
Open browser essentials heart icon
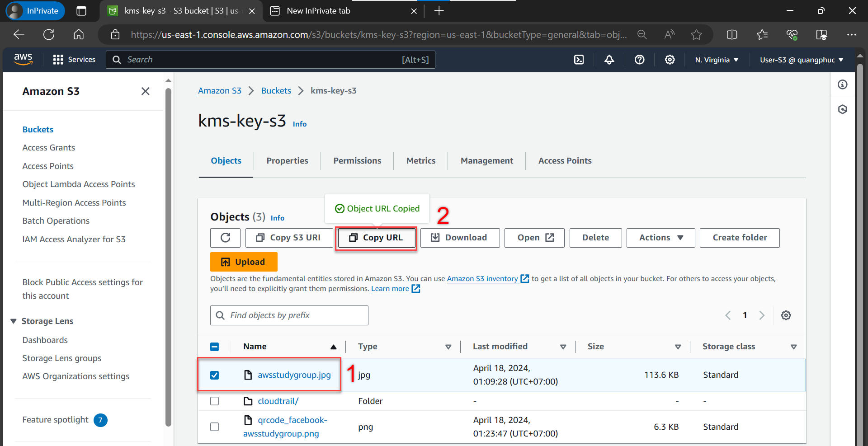[x=792, y=35]
